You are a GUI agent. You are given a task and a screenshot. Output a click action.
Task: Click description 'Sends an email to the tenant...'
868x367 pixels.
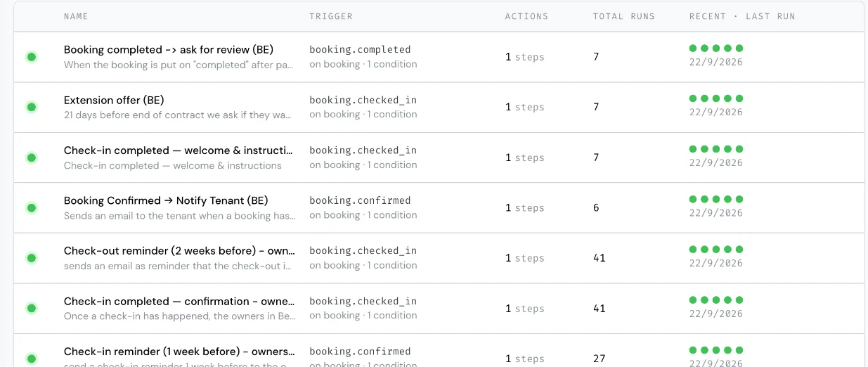coord(180,216)
